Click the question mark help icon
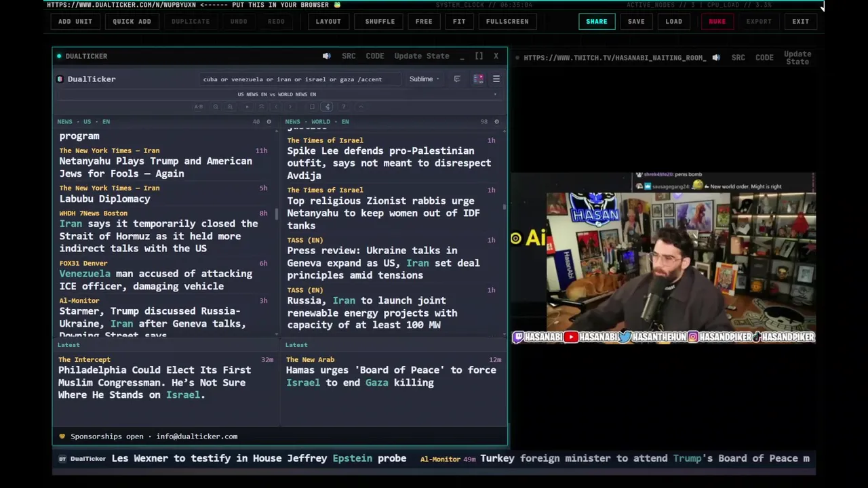This screenshot has width=868, height=488. [344, 106]
